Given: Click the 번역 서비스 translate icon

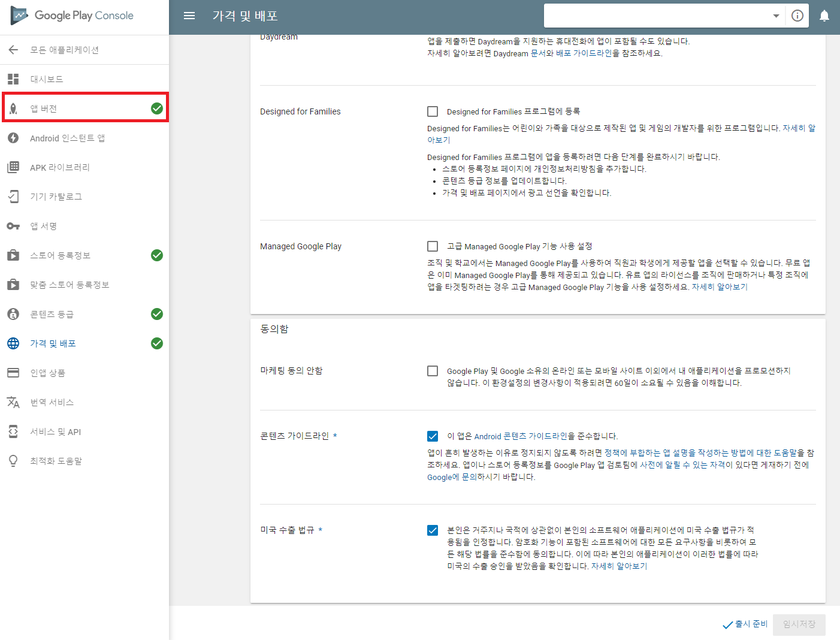Looking at the screenshot, I should [13, 402].
